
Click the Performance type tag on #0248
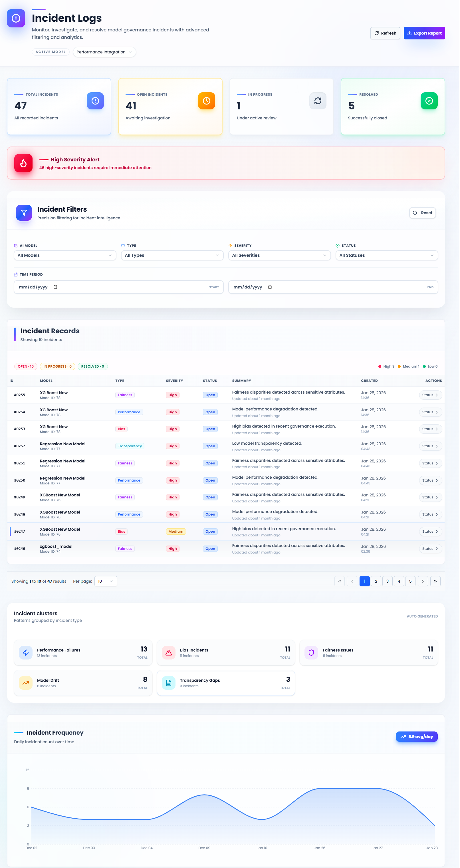click(x=129, y=514)
